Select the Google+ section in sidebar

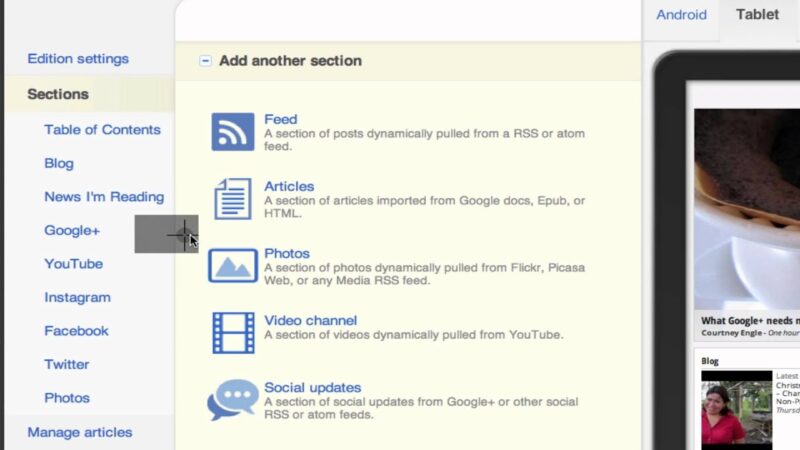(72, 231)
